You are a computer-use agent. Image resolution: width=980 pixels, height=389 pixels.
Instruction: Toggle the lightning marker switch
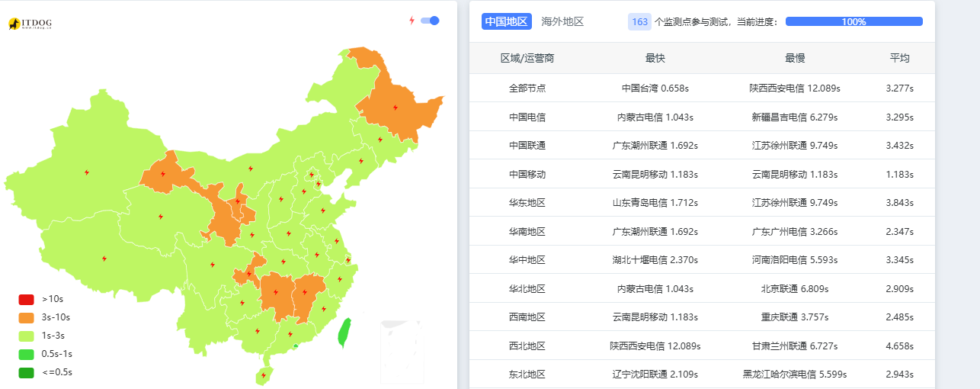pyautogui.click(x=430, y=21)
